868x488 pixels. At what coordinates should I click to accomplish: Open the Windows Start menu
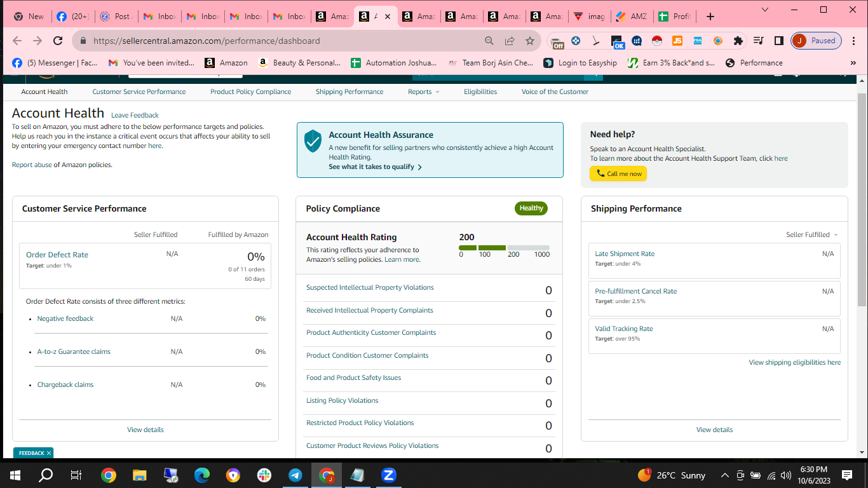tap(15, 475)
